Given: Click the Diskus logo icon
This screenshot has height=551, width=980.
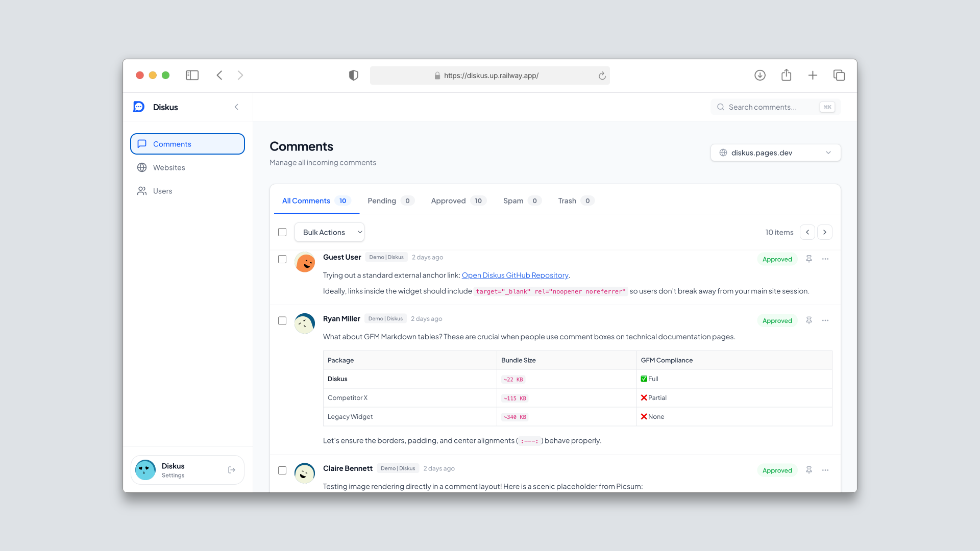Looking at the screenshot, I should (x=139, y=107).
